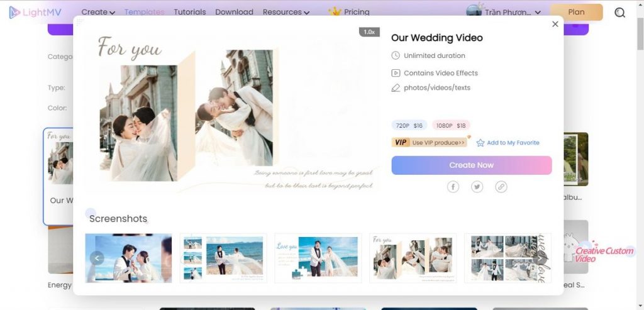Screen dimensions: 644x310
Task: Click the Plan button
Action: coord(576,13)
